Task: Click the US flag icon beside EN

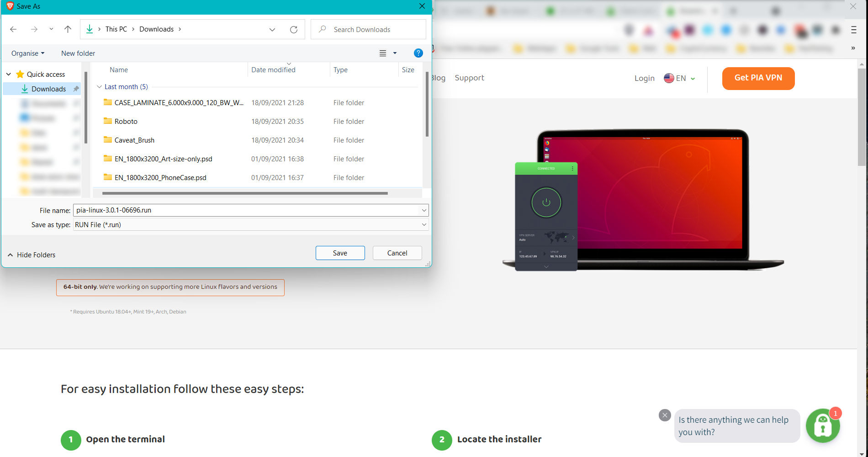Action: click(669, 78)
